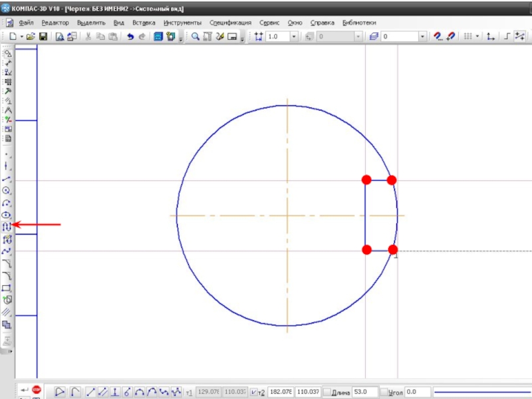Click the Undo arrow in toolbar
Image resolution: width=532 pixels, height=399 pixels.
point(130,37)
